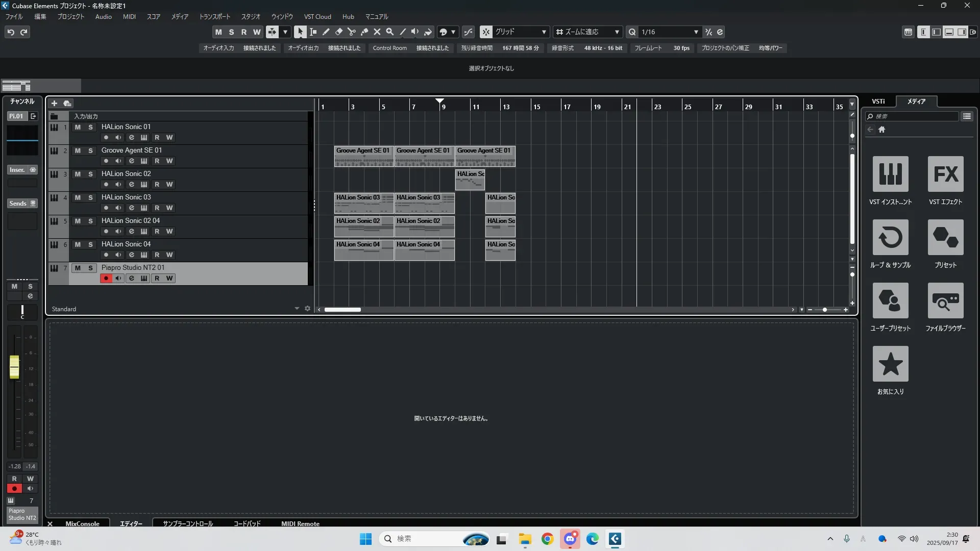
Task: Open Loops & Samples media tile
Action: (890, 237)
